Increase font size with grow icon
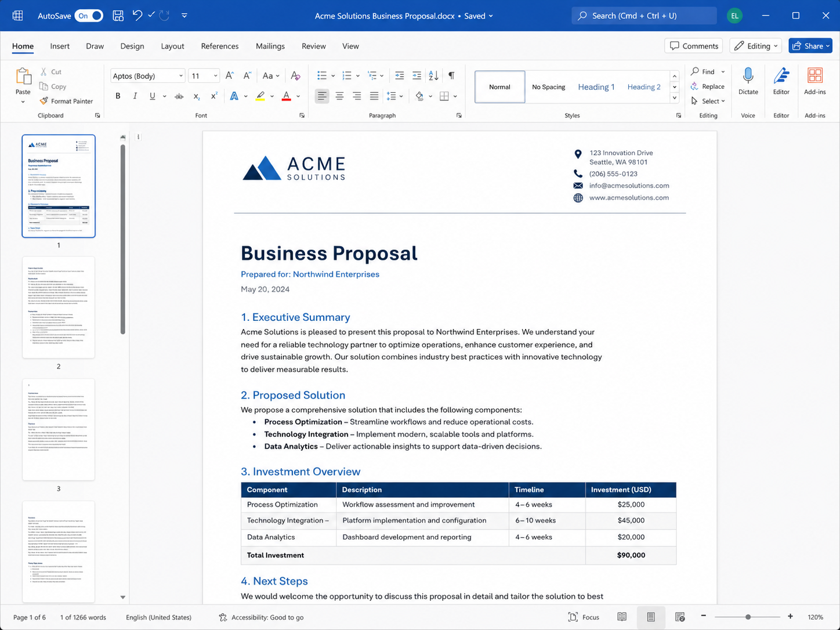 click(230, 76)
